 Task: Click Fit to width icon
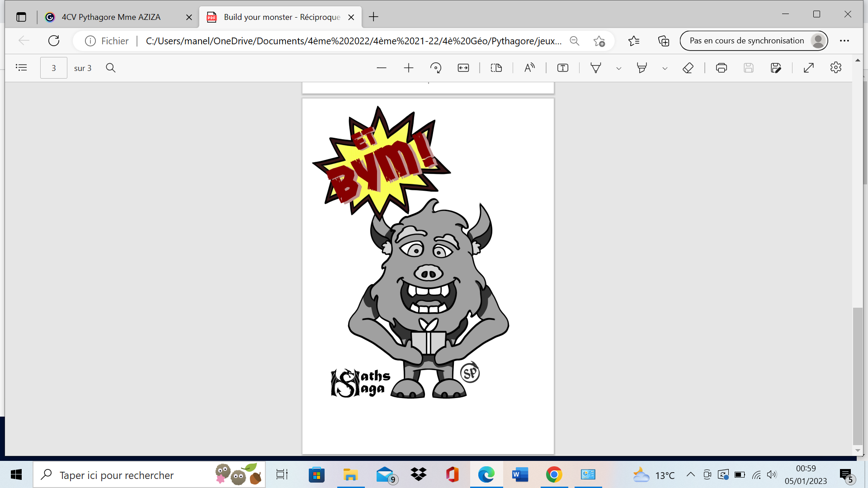463,68
